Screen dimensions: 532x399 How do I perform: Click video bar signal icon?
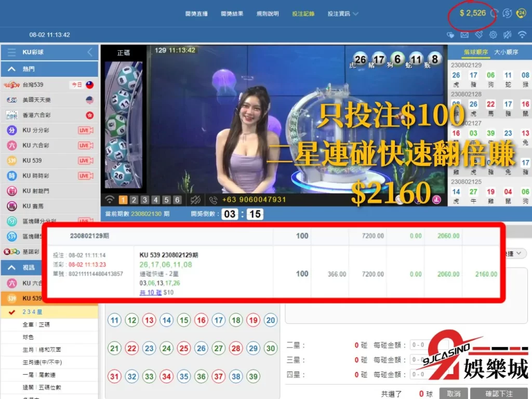109,199
